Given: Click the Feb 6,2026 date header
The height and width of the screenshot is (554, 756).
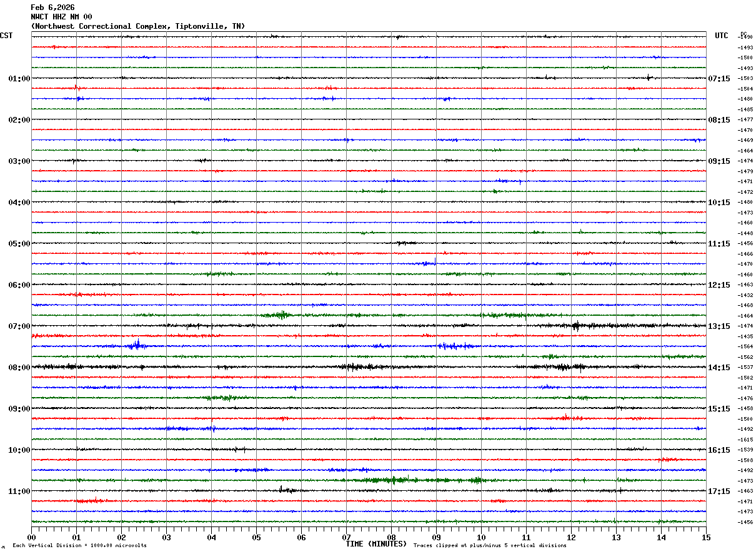Looking at the screenshot, I should pos(52,8).
